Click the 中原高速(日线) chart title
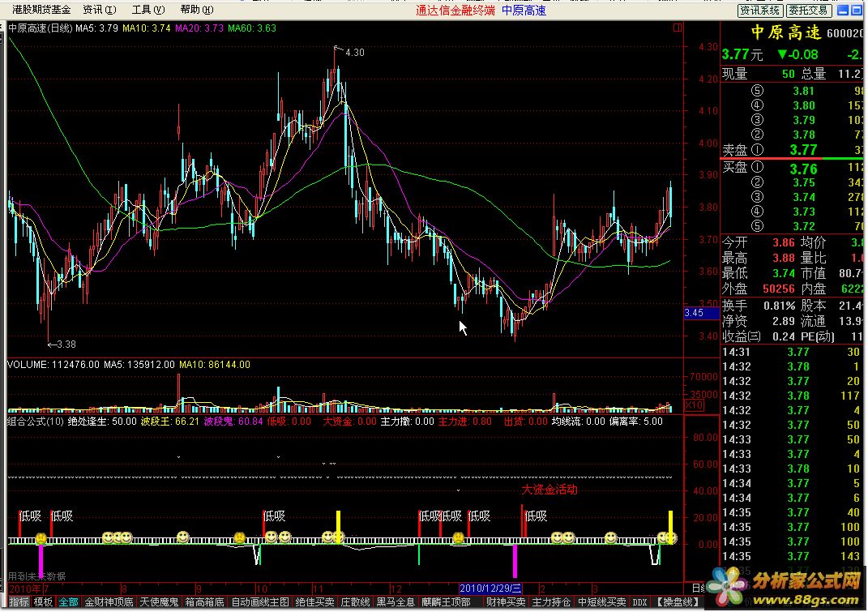This screenshot has width=868, height=612. pyautogui.click(x=40, y=28)
